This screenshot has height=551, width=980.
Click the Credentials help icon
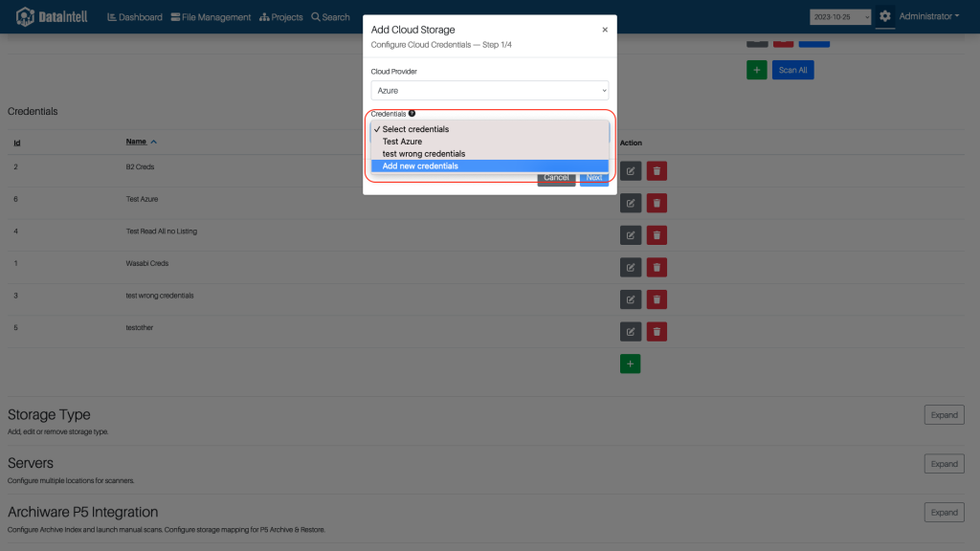click(x=412, y=114)
